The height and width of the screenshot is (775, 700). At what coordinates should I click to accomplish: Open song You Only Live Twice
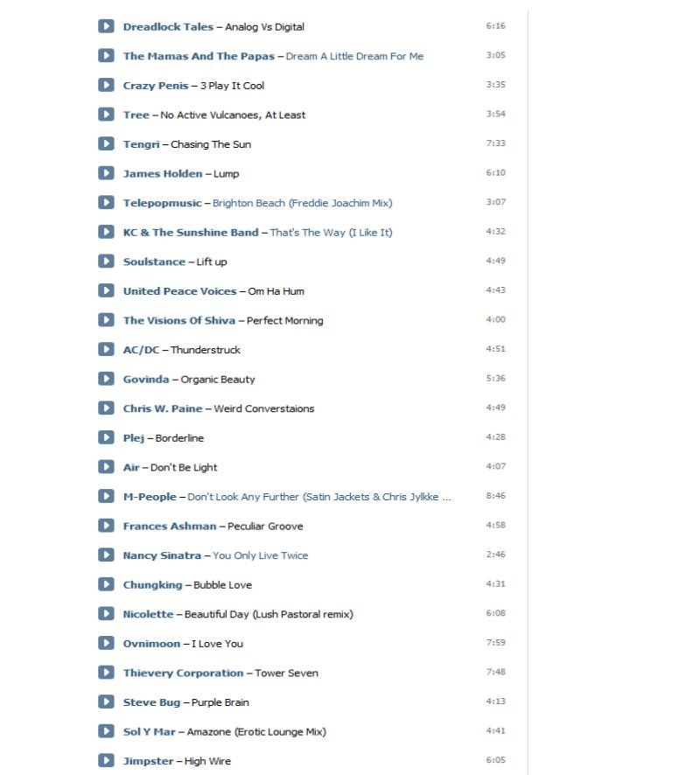tap(260, 555)
